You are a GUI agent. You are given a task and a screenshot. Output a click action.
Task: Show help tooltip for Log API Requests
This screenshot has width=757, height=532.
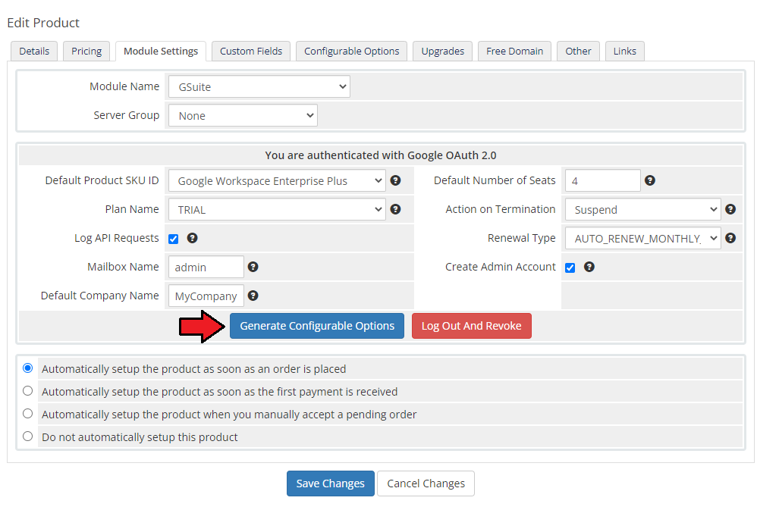192,238
